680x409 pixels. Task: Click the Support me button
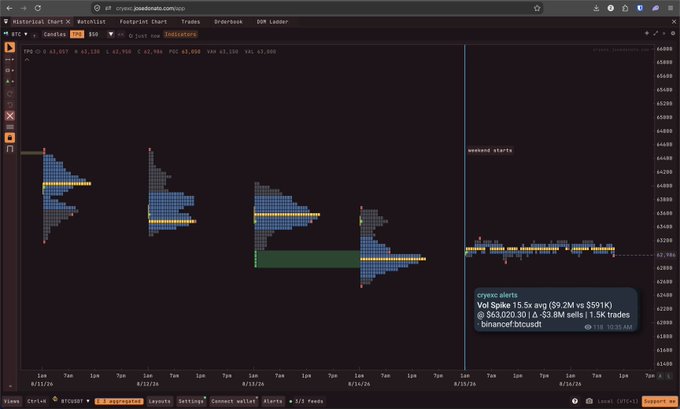[x=660, y=401]
